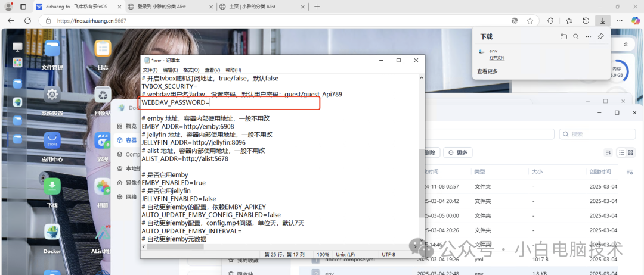Click the monitor icon atop the fnOS dock
Image resolution: width=644 pixels, height=275 pixels.
(17, 46)
